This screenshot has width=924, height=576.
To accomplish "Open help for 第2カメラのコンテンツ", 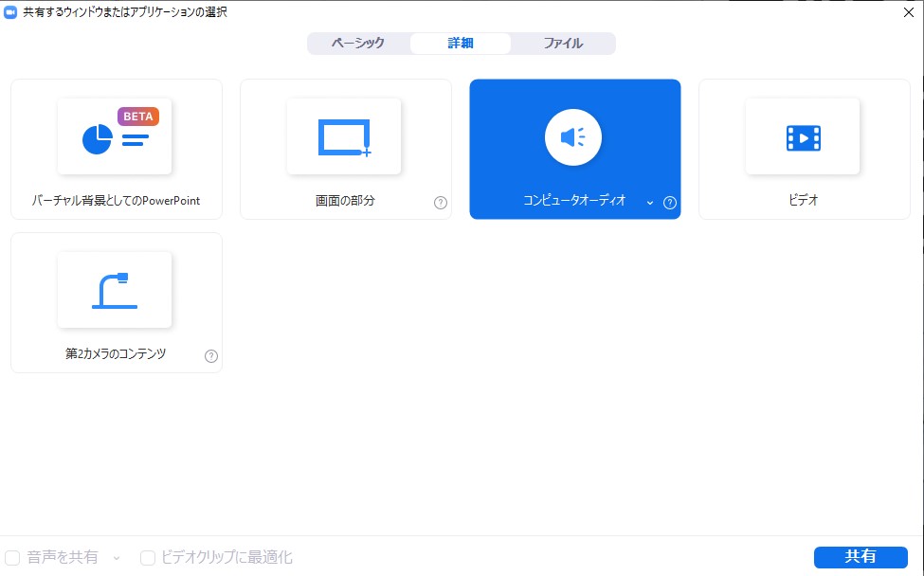I will click(x=211, y=356).
